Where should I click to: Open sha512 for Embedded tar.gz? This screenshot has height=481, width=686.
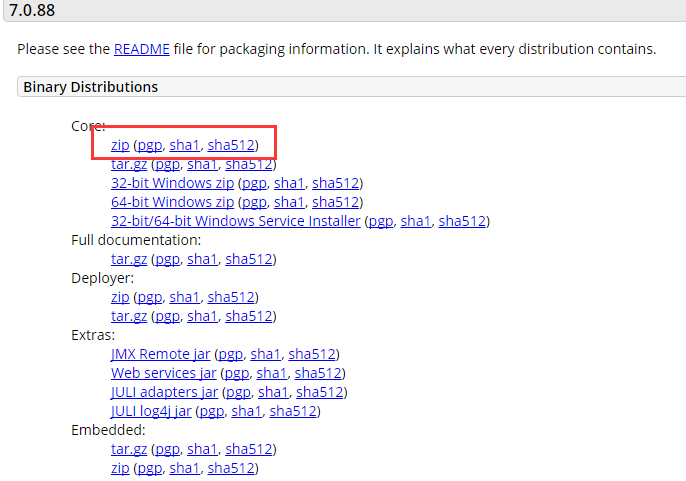click(x=248, y=449)
